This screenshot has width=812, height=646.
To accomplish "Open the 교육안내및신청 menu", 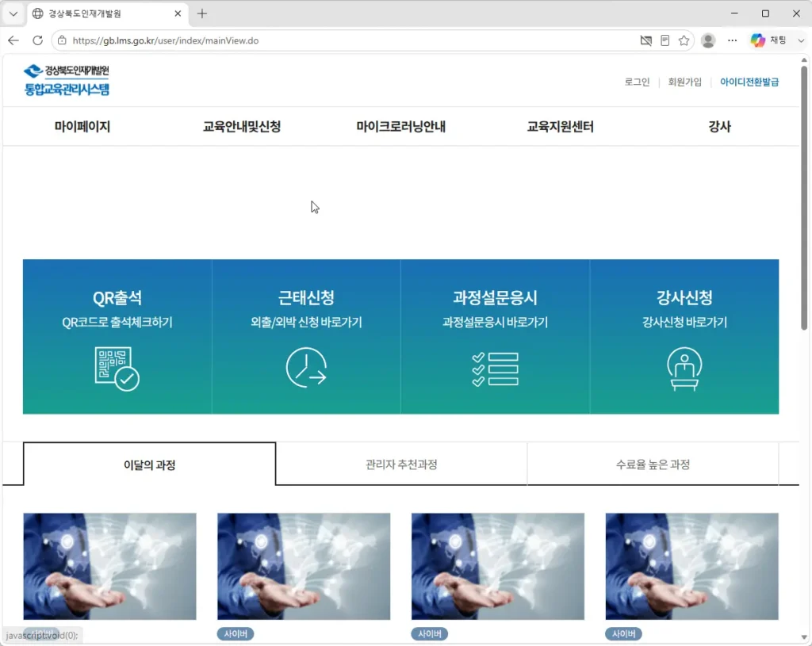I will click(x=242, y=126).
